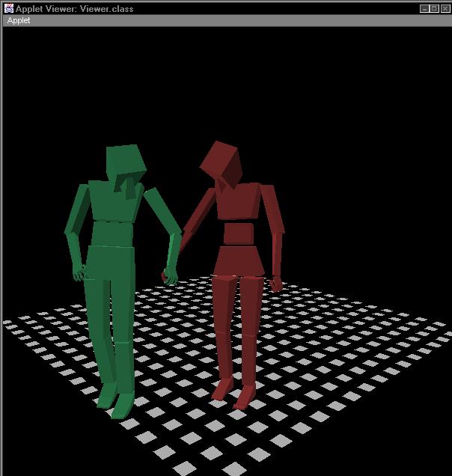
Task: Click the green figure's torso
Action: (116, 201)
